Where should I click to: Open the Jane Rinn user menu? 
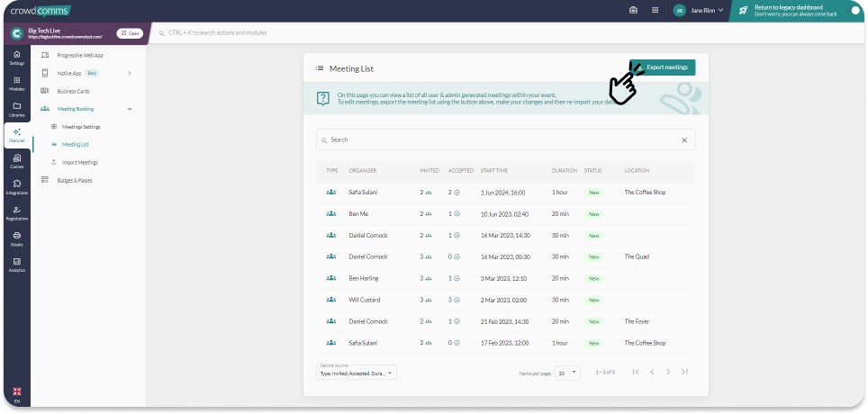699,11
